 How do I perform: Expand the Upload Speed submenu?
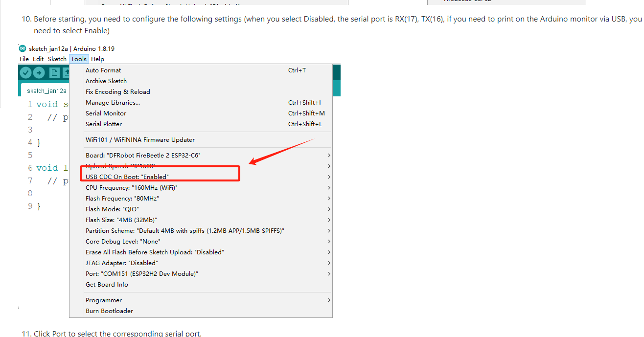click(x=201, y=166)
